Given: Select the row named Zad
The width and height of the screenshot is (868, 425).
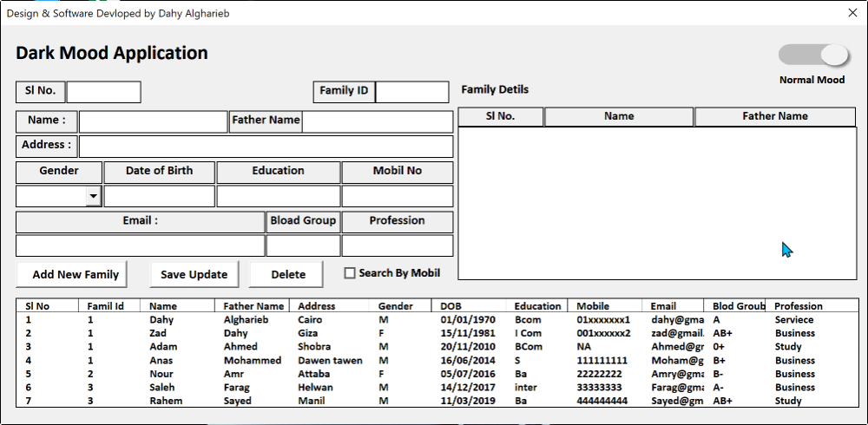Looking at the screenshot, I should point(437,333).
